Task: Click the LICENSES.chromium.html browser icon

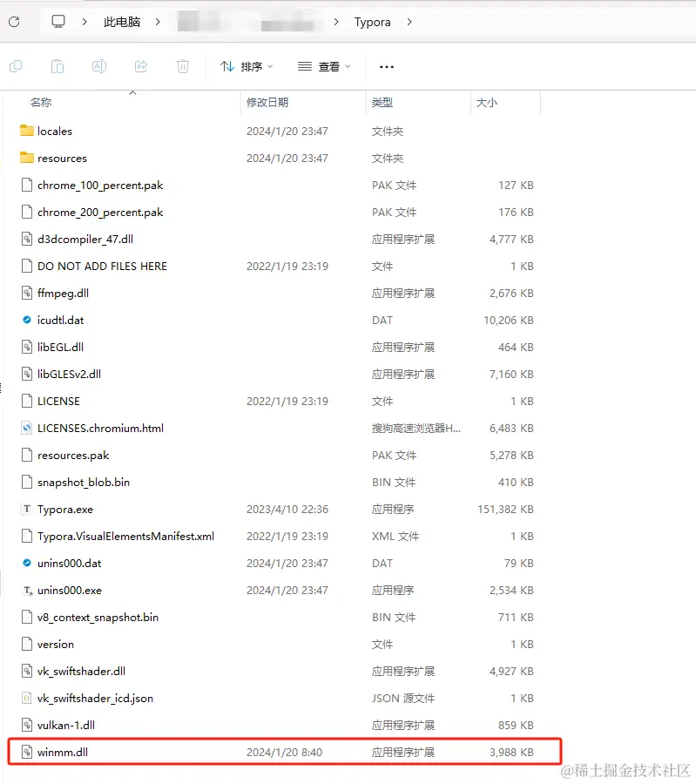Action: click(27, 428)
